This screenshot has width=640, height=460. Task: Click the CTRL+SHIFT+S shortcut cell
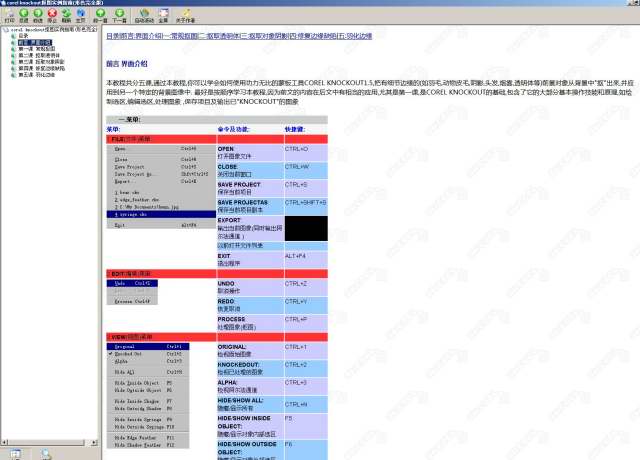tap(306, 207)
